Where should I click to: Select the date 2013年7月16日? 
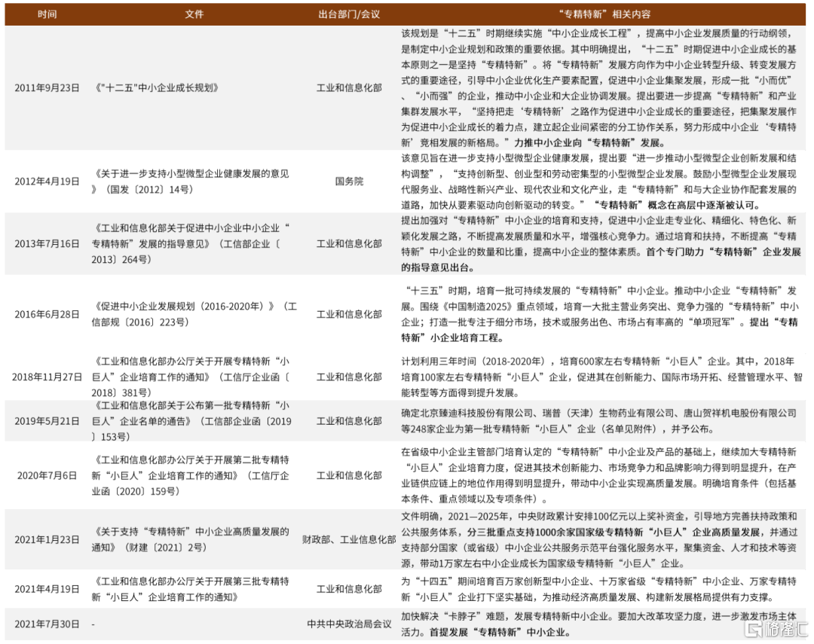coord(47,244)
